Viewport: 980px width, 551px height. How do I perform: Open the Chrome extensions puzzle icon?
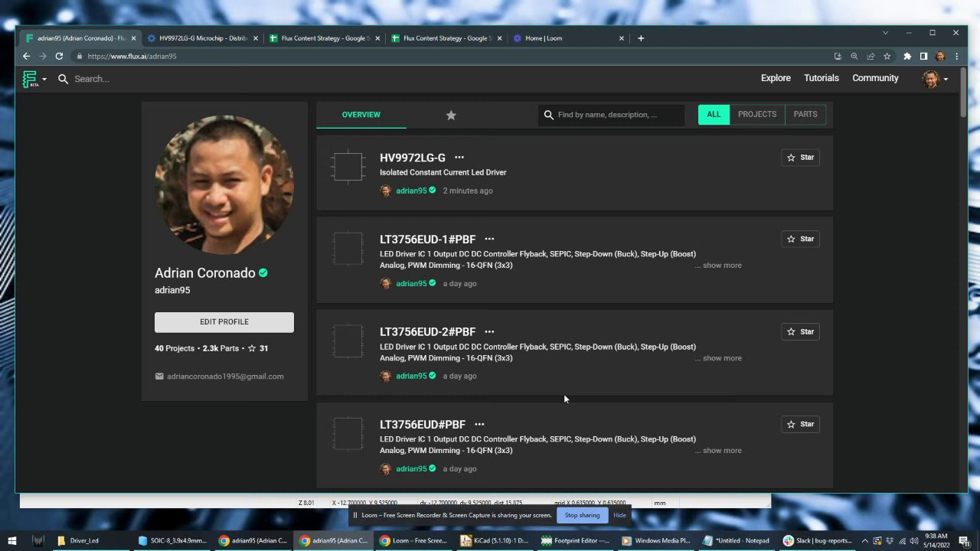907,57
